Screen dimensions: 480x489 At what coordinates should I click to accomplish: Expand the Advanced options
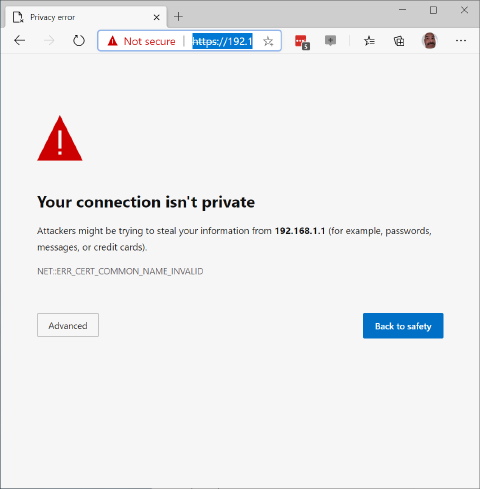[68, 325]
